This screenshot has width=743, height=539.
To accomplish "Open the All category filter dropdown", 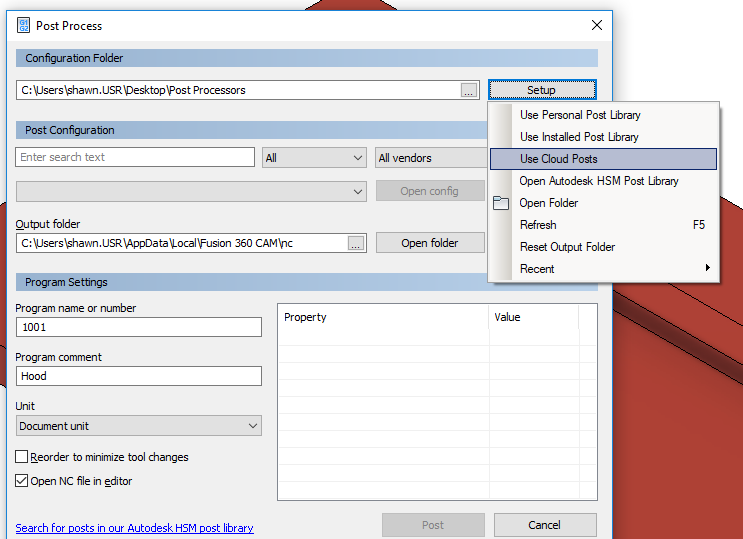I will pyautogui.click(x=314, y=158).
